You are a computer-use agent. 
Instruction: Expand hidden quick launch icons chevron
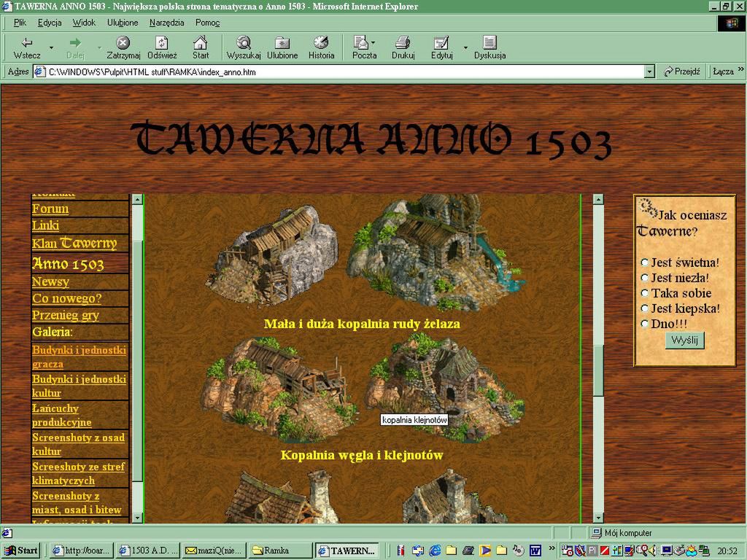coord(551,548)
